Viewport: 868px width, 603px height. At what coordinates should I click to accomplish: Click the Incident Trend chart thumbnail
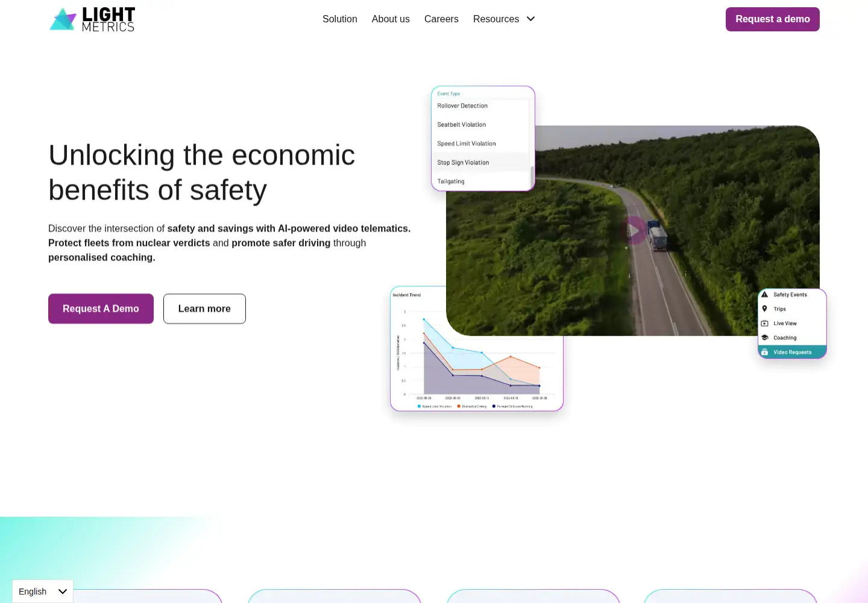pyautogui.click(x=477, y=349)
